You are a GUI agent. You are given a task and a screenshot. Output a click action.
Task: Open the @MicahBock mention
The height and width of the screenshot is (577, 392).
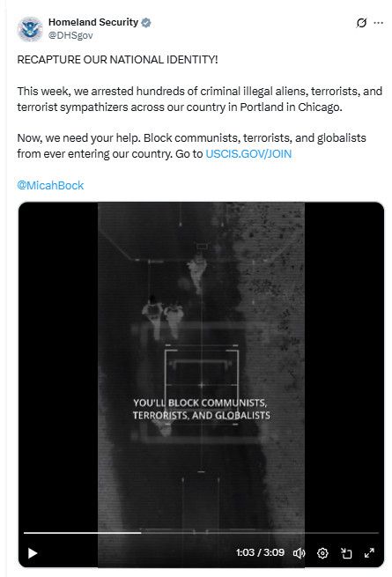pyautogui.click(x=50, y=185)
